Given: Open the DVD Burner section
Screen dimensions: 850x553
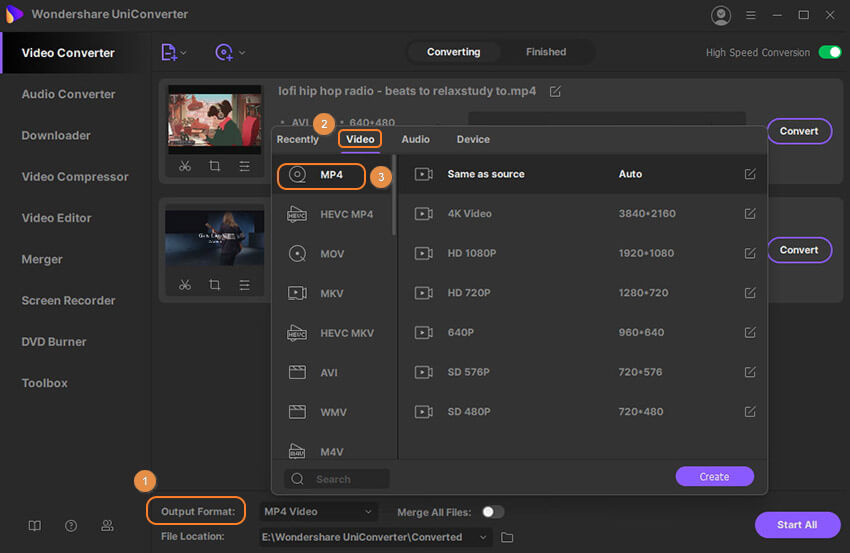Looking at the screenshot, I should pyautogui.click(x=54, y=342).
